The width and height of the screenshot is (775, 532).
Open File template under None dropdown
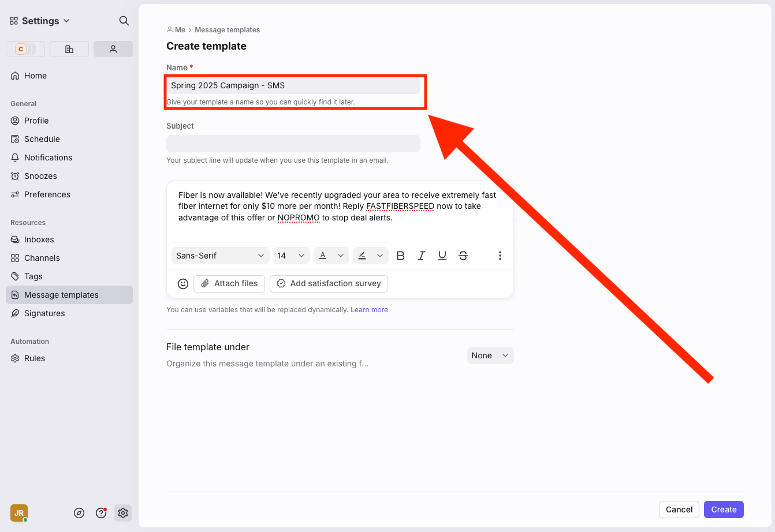[490, 355]
